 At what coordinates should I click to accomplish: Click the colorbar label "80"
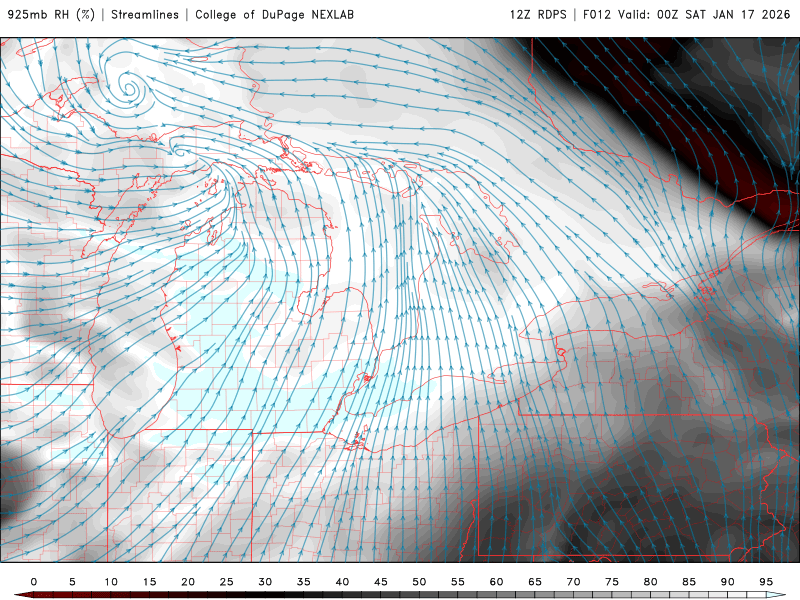[651, 582]
